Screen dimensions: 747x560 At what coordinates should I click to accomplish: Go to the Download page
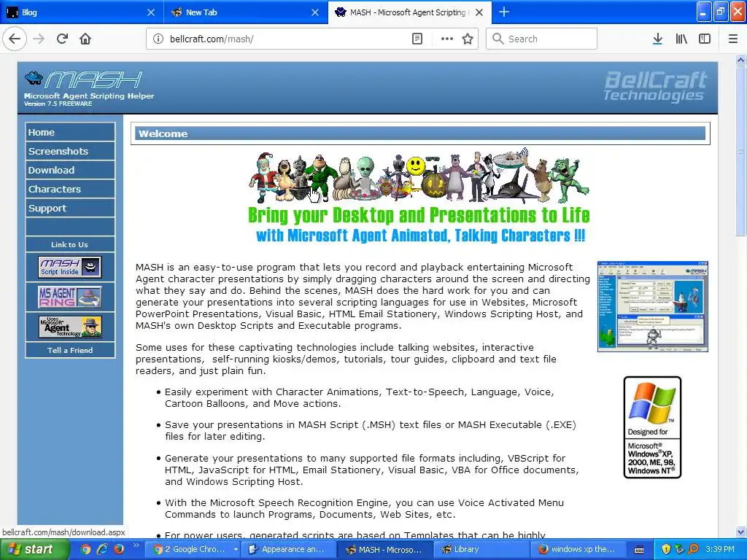70,171
